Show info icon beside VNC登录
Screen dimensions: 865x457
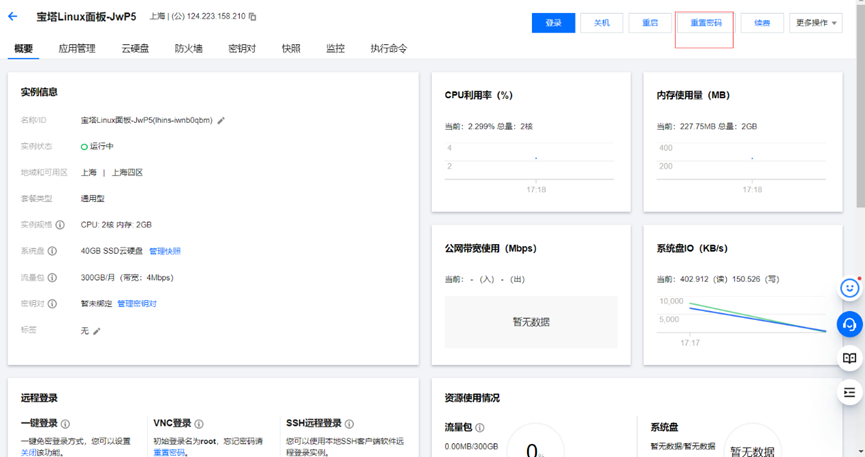coord(199,424)
